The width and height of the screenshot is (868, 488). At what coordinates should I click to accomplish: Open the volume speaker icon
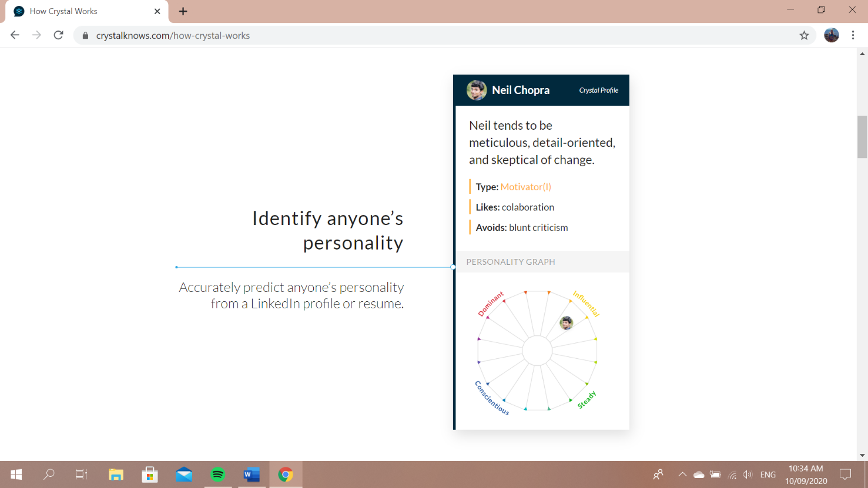click(x=747, y=474)
